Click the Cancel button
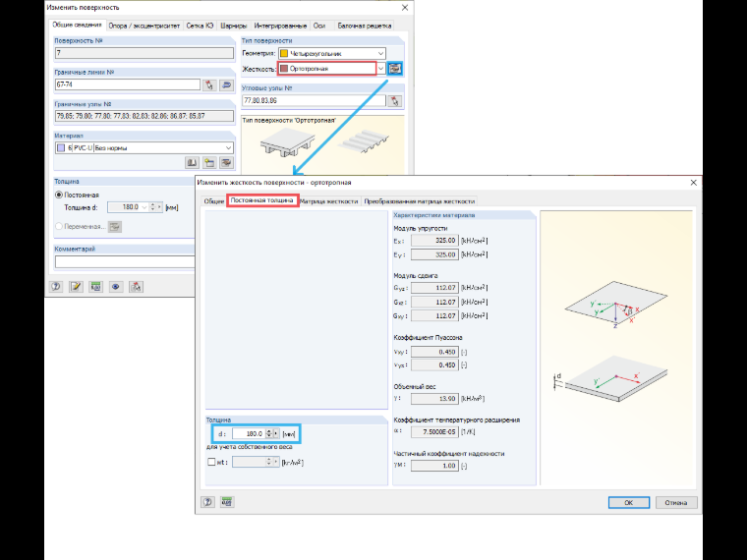 (676, 502)
